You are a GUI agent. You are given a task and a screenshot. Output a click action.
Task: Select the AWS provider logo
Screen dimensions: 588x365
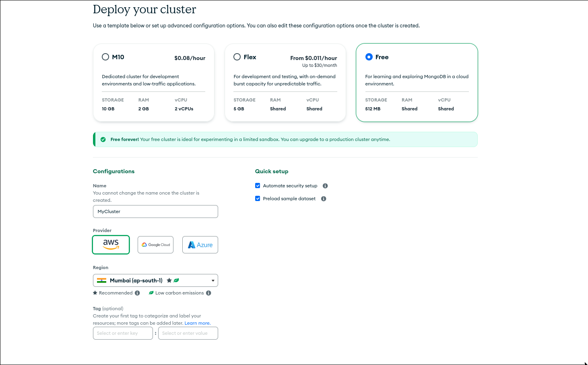click(x=111, y=245)
